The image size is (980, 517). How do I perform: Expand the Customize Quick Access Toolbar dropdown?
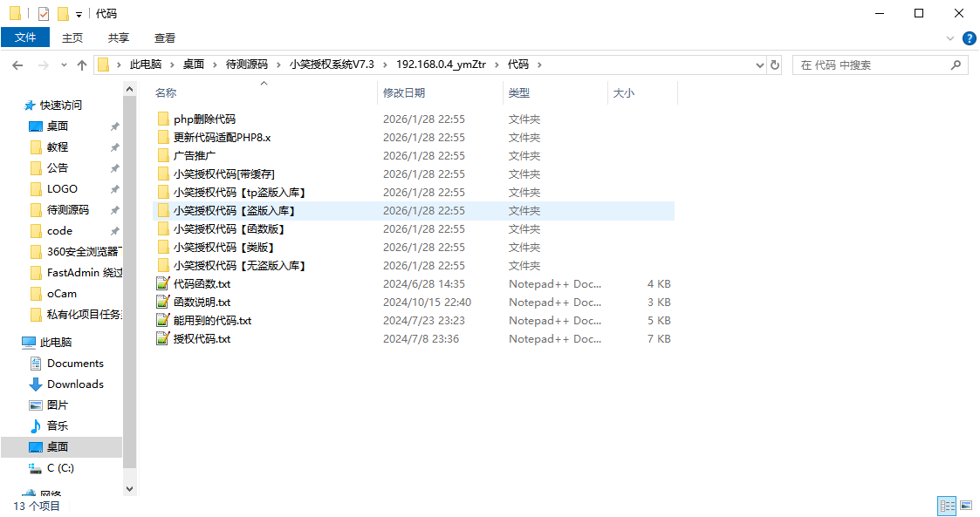point(79,14)
